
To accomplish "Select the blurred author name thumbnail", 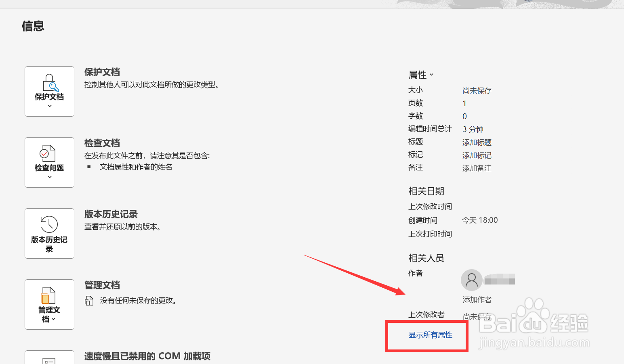I will click(x=500, y=279).
